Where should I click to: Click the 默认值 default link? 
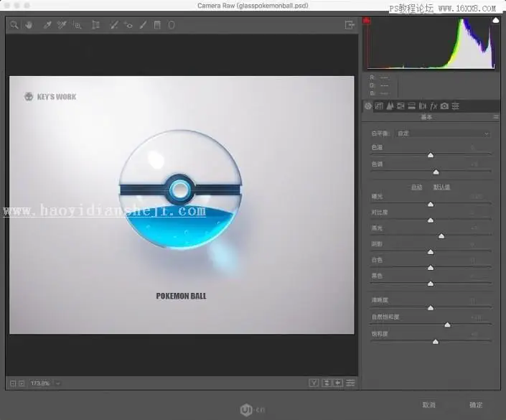click(441, 187)
